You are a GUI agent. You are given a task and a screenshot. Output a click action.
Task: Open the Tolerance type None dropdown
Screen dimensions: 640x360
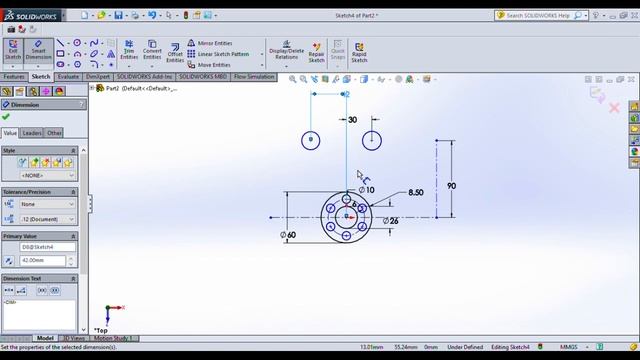[48, 204]
